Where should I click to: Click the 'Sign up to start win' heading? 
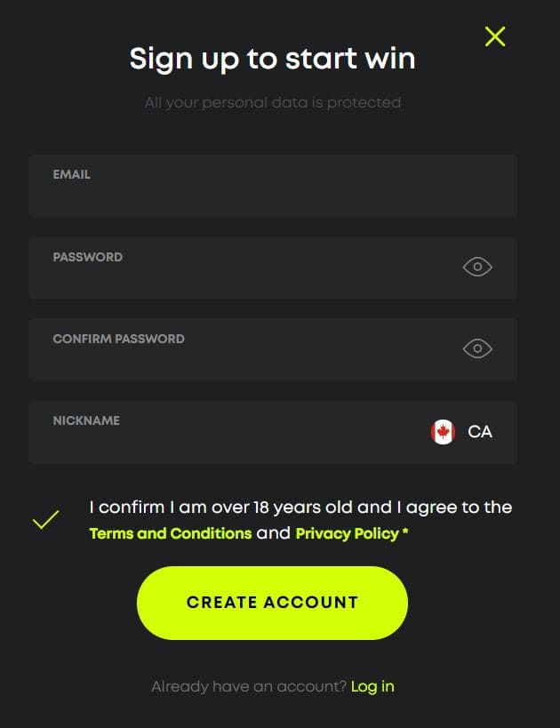[273, 60]
